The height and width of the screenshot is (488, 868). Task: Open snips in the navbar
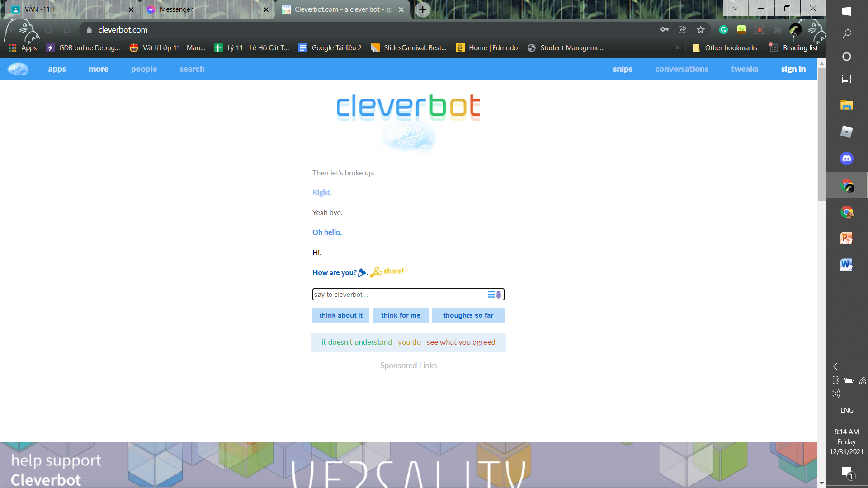(x=623, y=69)
